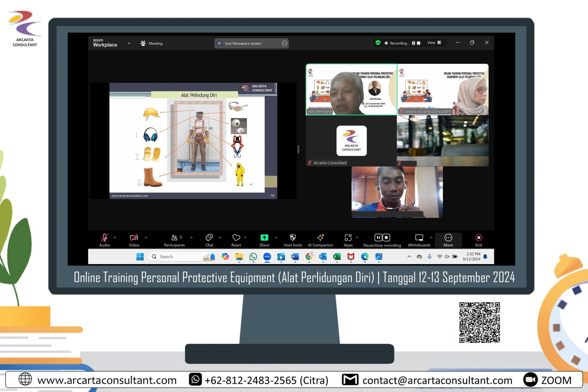Expand the Audio options arrow
588x392 pixels.
115,237
